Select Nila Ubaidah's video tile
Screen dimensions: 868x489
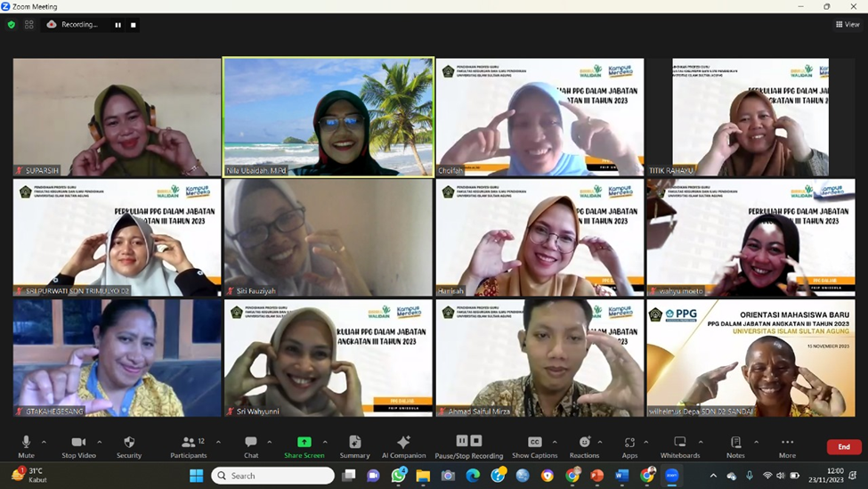tap(329, 117)
